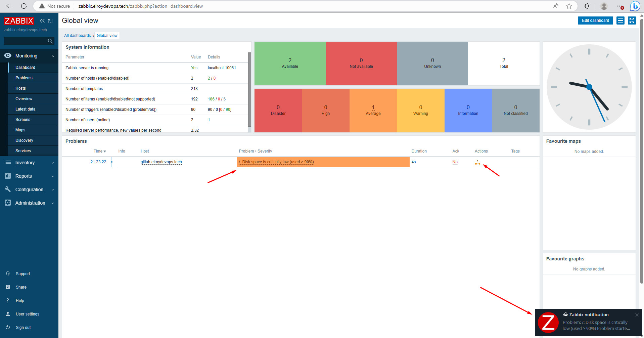Click the Edit dashboard button
The height and width of the screenshot is (338, 644).
595,20
